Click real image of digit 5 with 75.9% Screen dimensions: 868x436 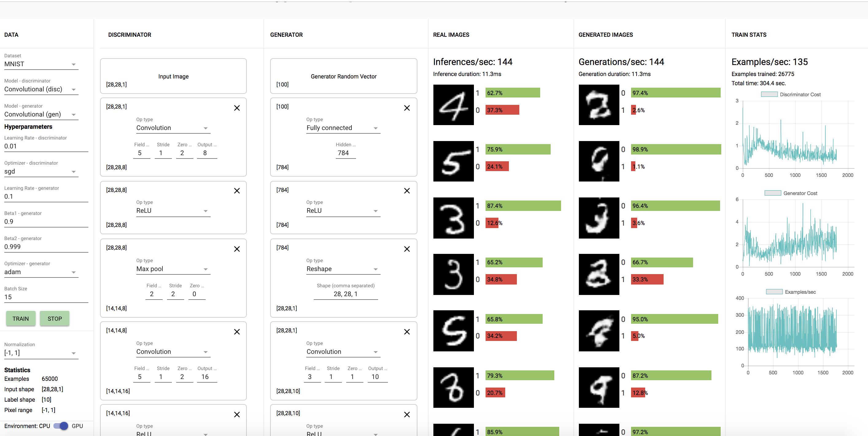pyautogui.click(x=454, y=161)
